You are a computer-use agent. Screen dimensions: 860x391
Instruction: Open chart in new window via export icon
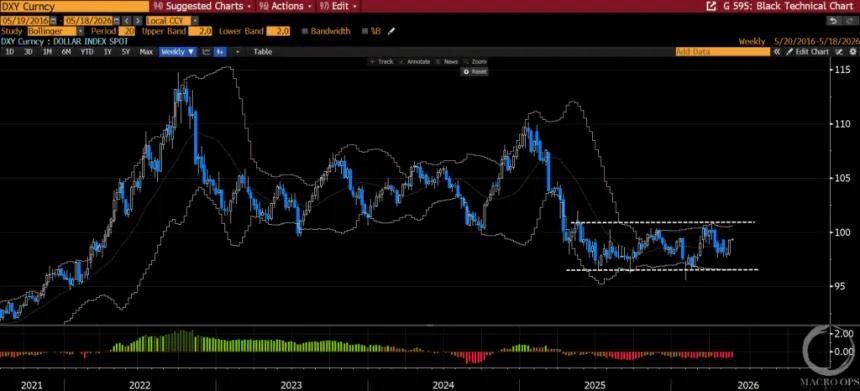tap(711, 6)
